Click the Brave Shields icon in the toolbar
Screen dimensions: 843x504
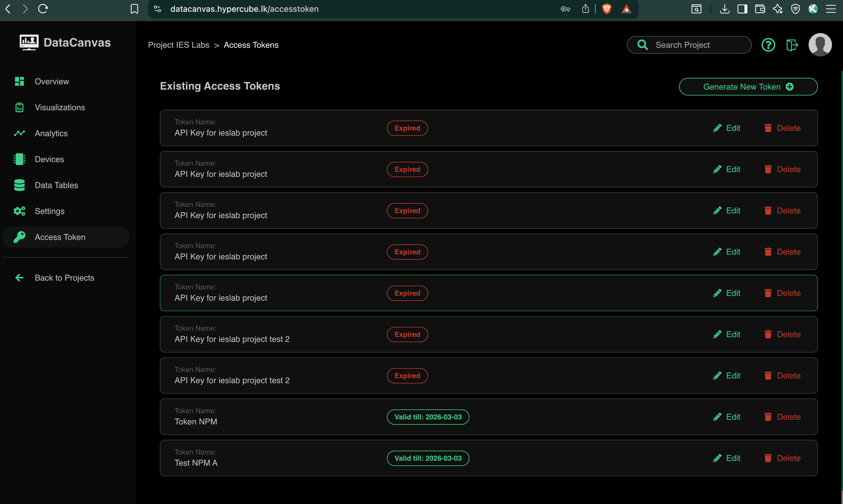607,9
